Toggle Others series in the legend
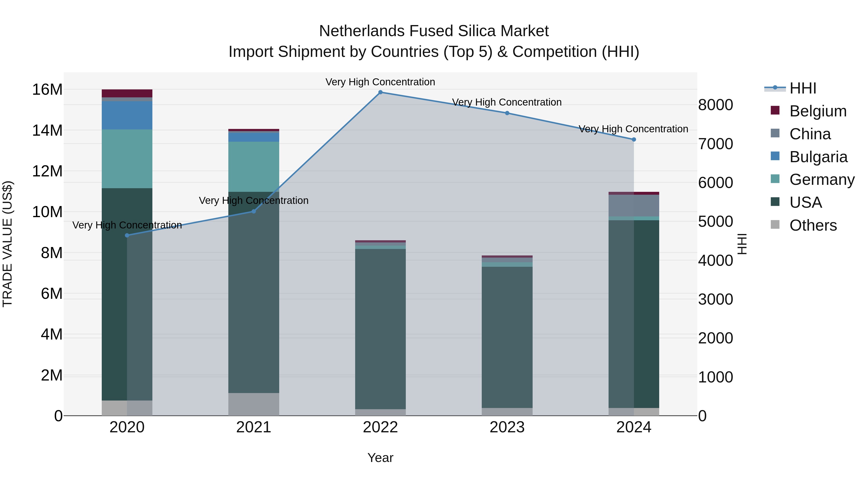868x488 pixels. tap(804, 225)
